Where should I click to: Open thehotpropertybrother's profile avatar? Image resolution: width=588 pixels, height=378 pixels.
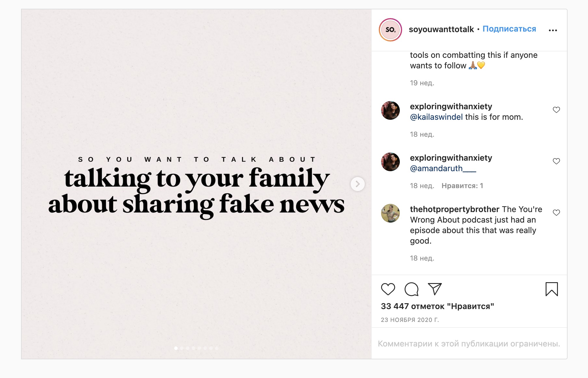390,213
